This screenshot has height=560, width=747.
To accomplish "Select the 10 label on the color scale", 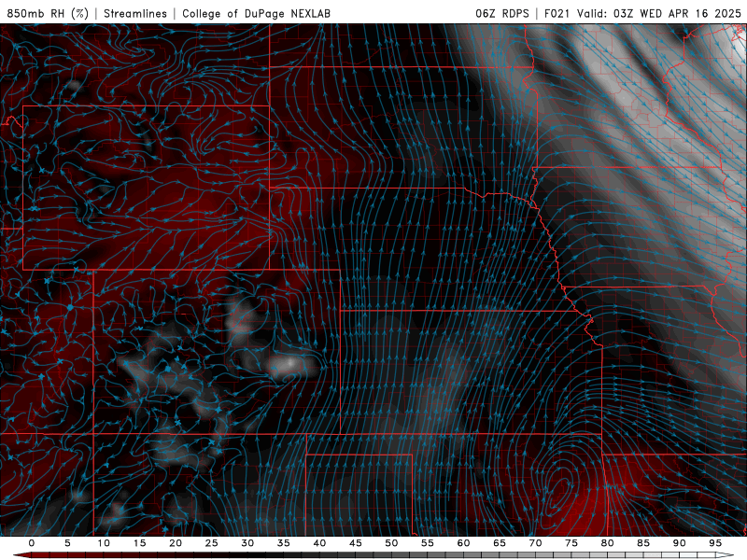I will pyautogui.click(x=104, y=543).
